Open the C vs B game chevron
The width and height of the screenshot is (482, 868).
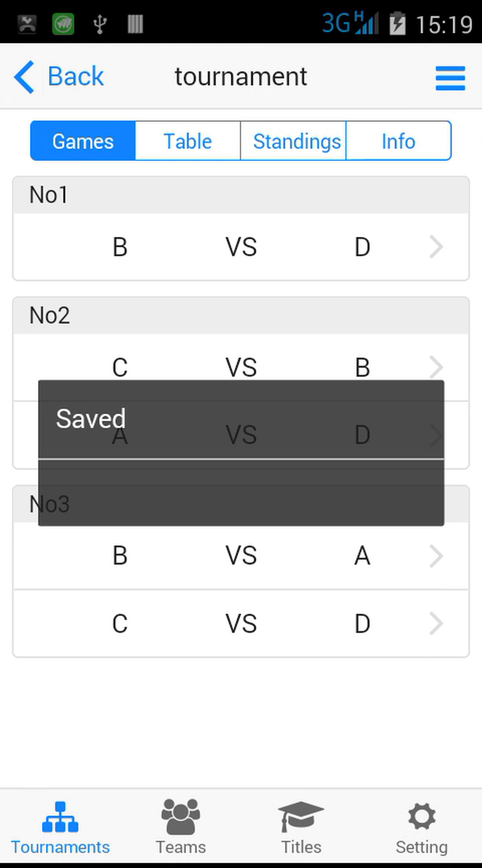(436, 367)
